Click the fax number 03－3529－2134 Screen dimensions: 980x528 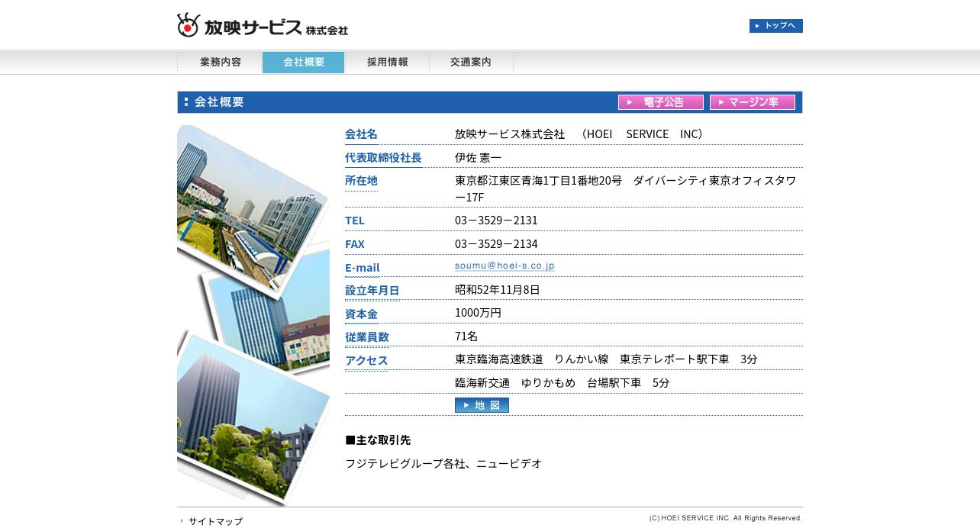(x=496, y=244)
